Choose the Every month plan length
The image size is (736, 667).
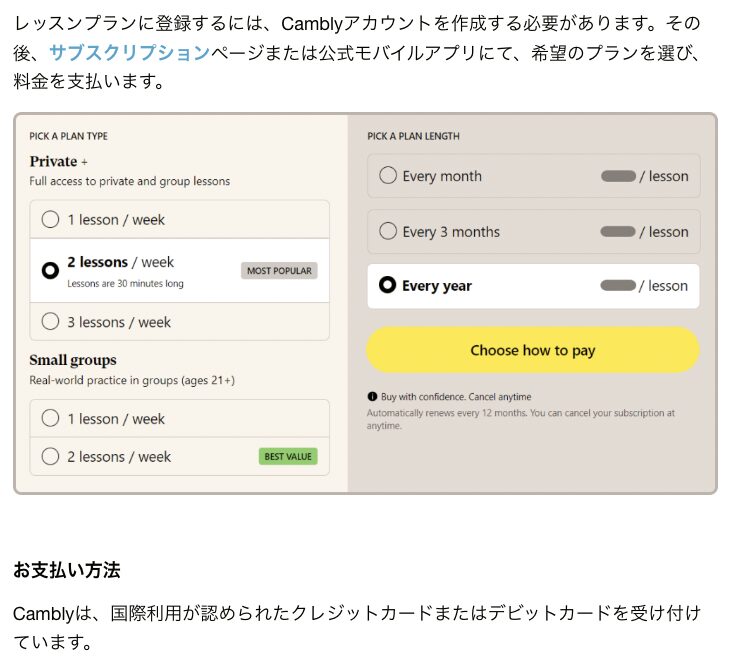(534, 176)
